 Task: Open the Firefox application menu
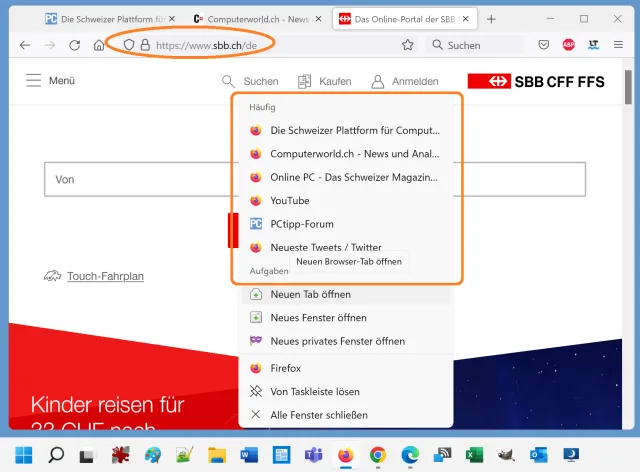tap(618, 45)
